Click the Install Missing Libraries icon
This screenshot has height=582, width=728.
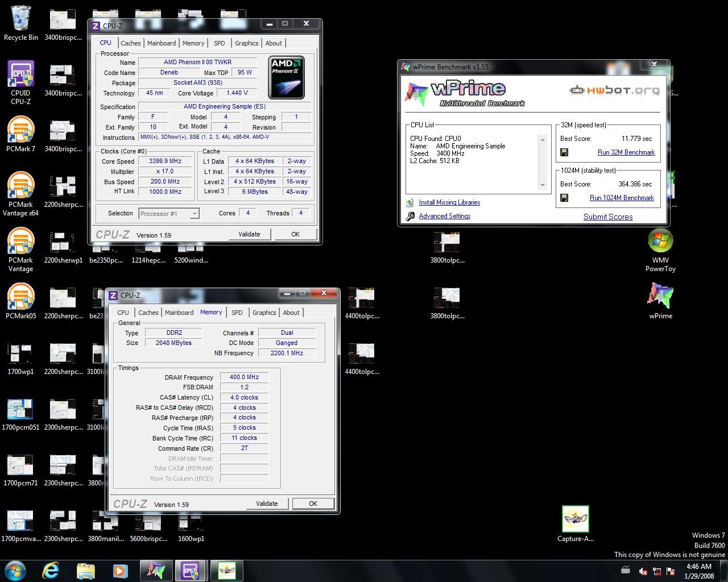tap(410, 202)
